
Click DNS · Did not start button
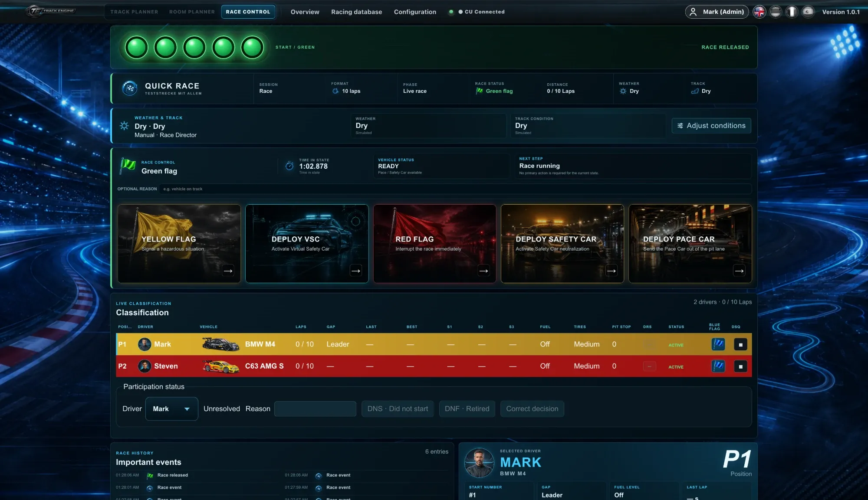pos(398,409)
